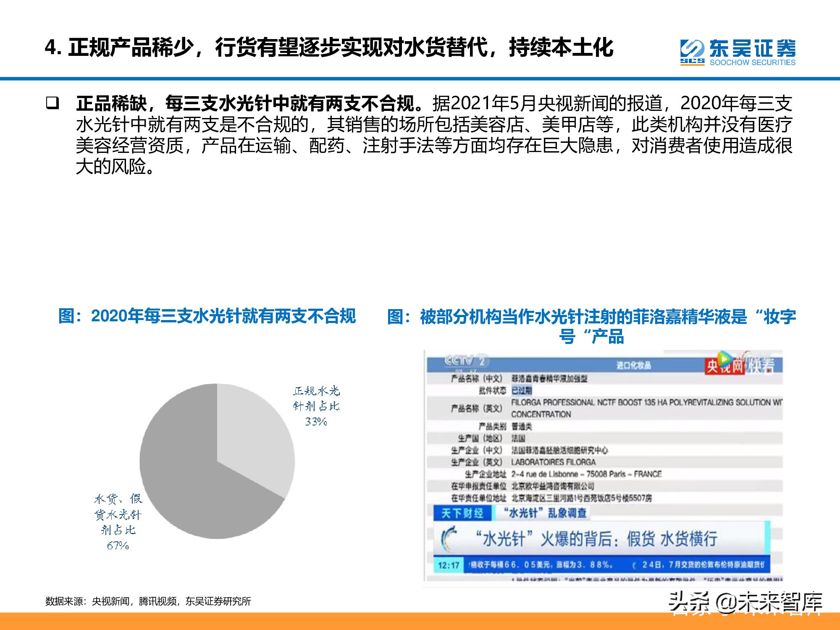
Task: Click the 数据来源 footnote text
Action: coord(148,601)
